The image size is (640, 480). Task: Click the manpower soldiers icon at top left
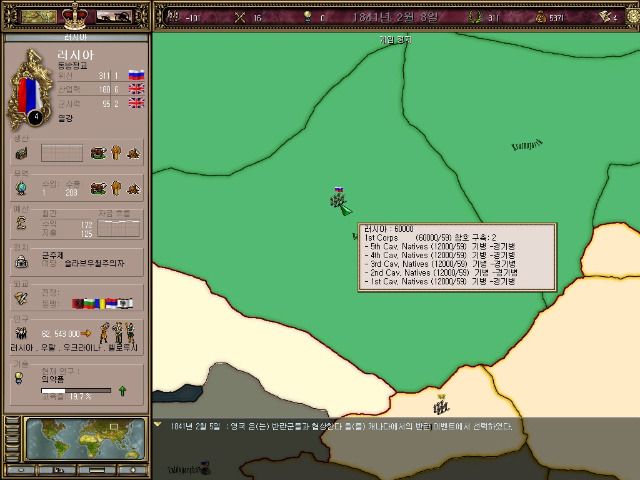173,17
